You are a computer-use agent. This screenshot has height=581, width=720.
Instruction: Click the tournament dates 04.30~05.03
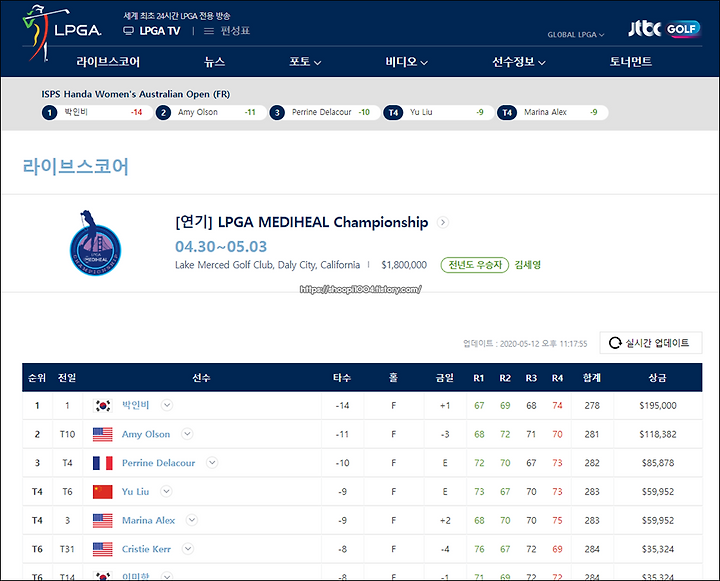pos(221,247)
